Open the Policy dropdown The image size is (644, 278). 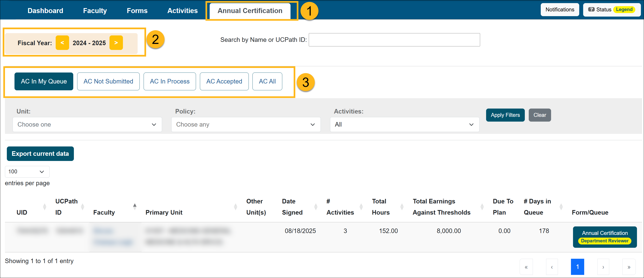coord(246,124)
